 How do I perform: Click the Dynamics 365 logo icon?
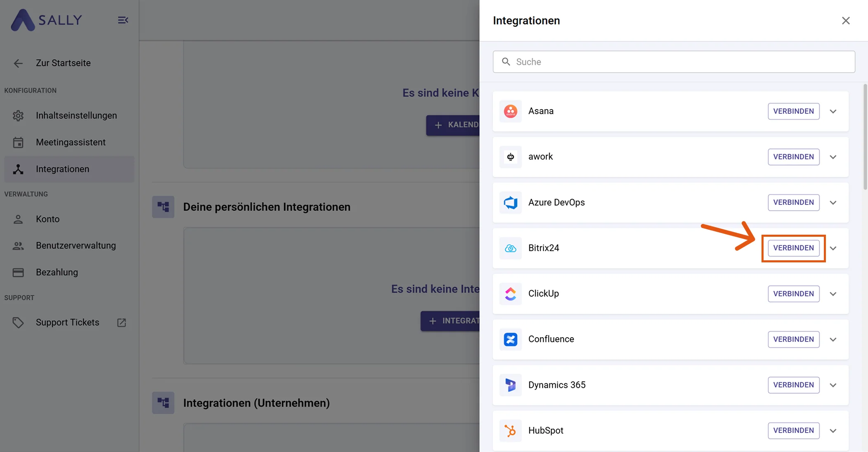point(511,385)
